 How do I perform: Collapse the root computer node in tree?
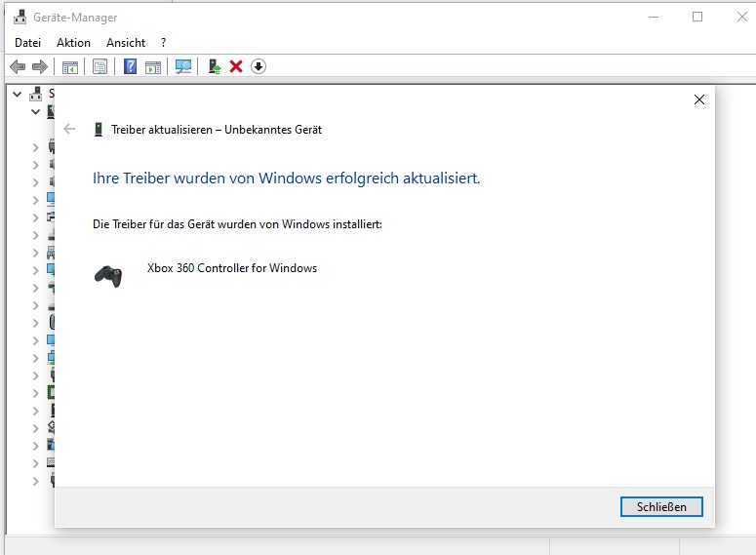click(x=18, y=94)
